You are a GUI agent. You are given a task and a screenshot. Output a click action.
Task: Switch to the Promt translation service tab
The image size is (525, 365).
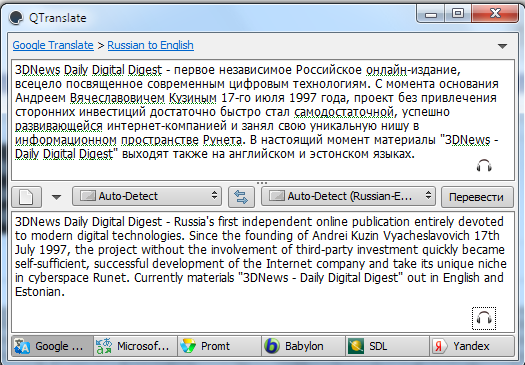pos(219,346)
